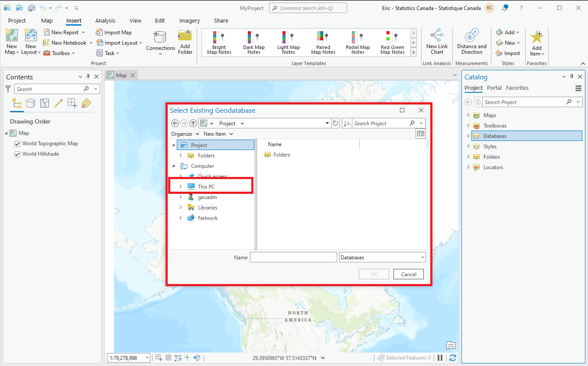The width and height of the screenshot is (588, 366).
Task: Expand Toolboxes in Catalog pane
Action: point(468,126)
